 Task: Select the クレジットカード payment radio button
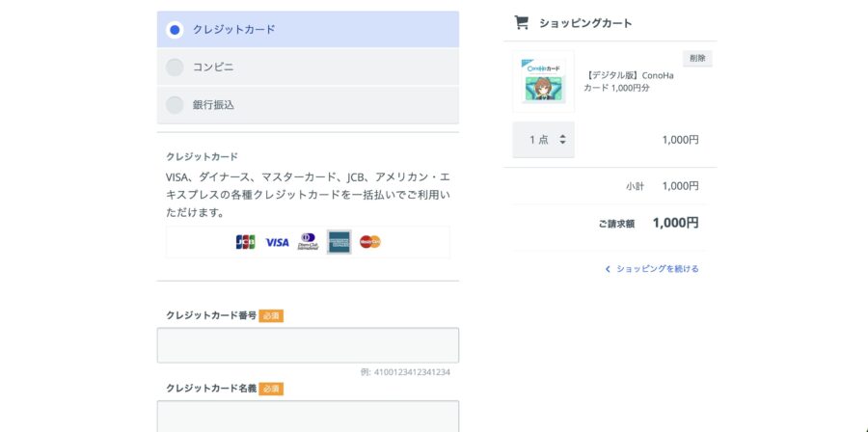pos(175,30)
